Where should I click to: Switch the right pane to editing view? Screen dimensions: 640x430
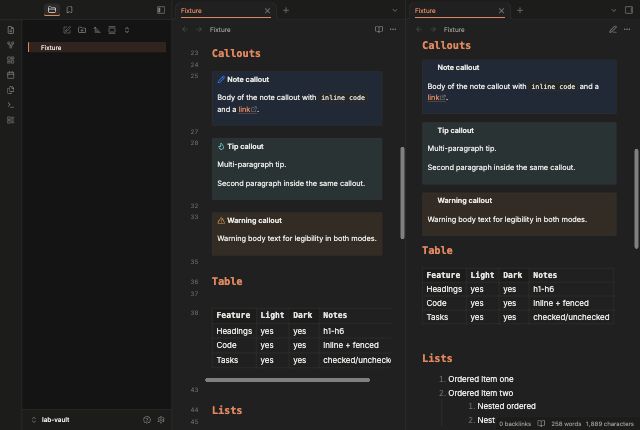pyautogui.click(x=613, y=29)
